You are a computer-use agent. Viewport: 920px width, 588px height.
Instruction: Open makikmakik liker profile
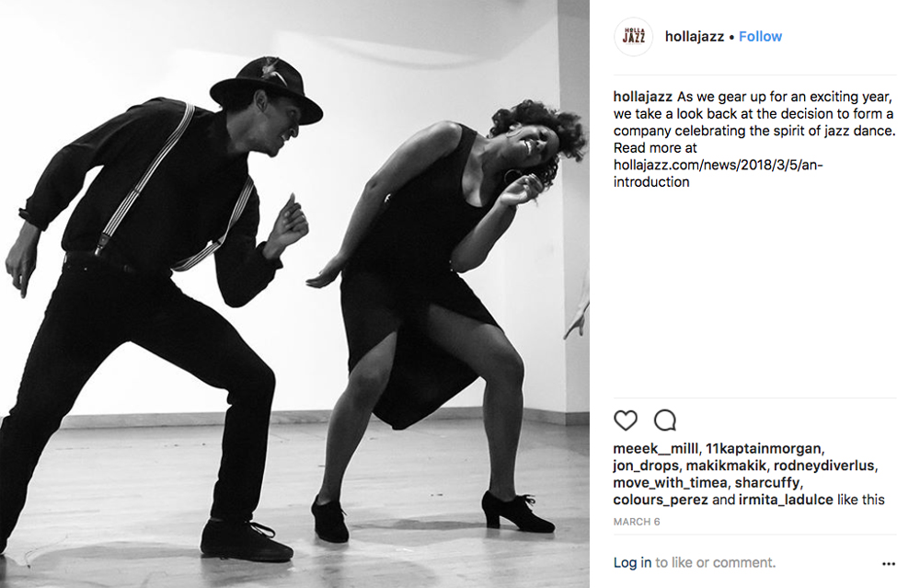pos(726,466)
